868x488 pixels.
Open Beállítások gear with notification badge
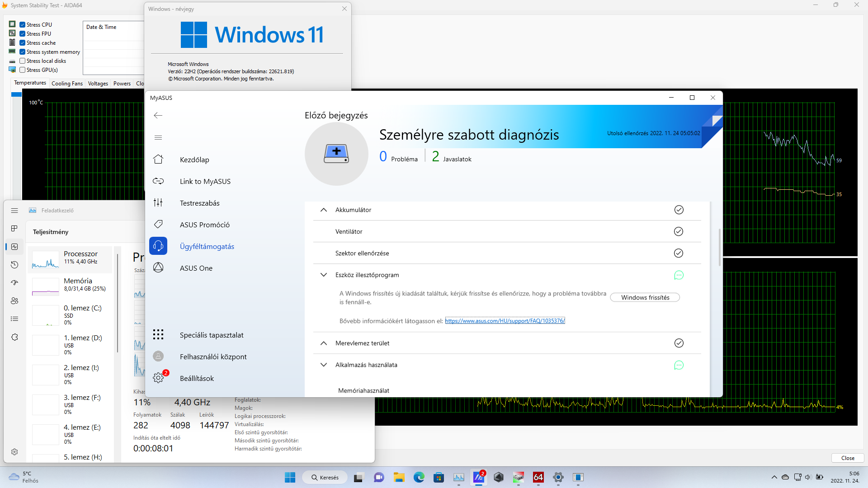pos(158,378)
